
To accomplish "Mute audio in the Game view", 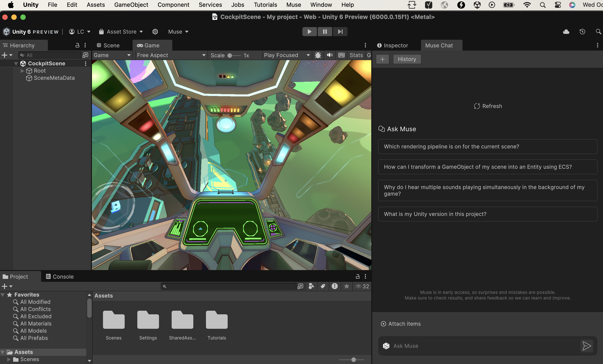I will coord(330,55).
